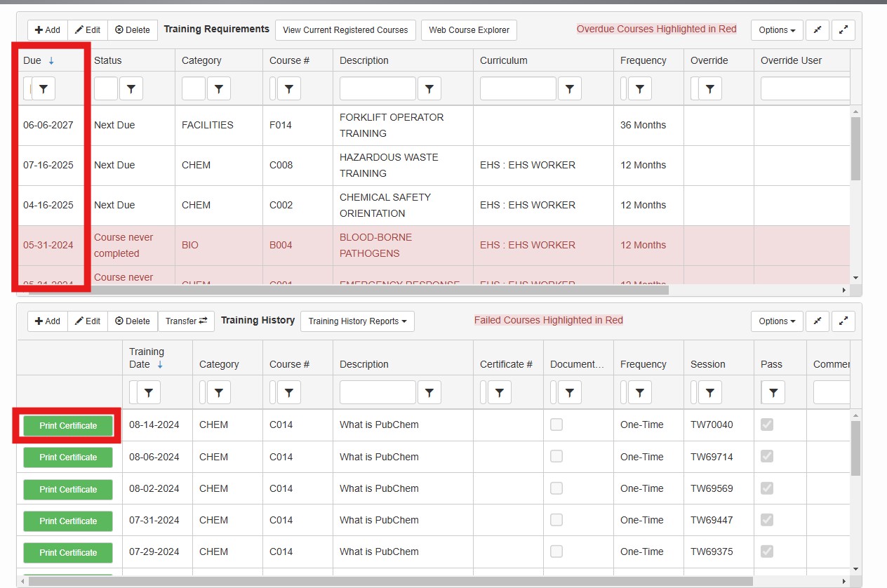Image resolution: width=887 pixels, height=588 pixels.
Task: Expand the Training Requirements panel to fullscreen
Action: (x=843, y=29)
